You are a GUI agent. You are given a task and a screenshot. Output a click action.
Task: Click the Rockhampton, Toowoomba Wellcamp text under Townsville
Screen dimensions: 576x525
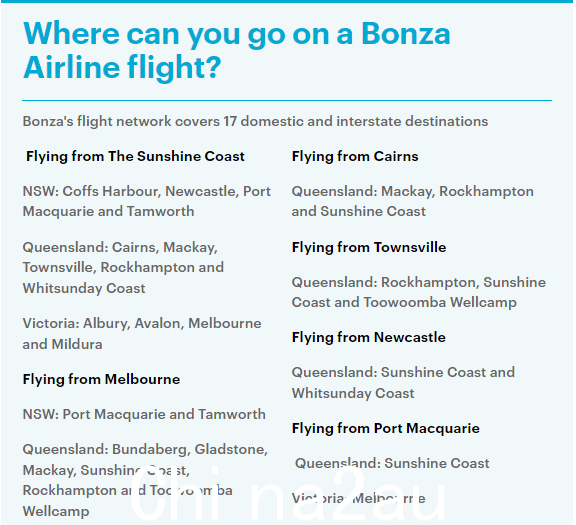point(419,292)
